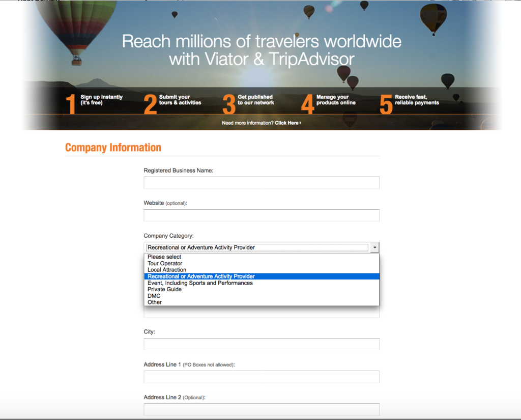This screenshot has width=521, height=420.
Task: Click the orange number 3 step icon
Action: click(229, 104)
